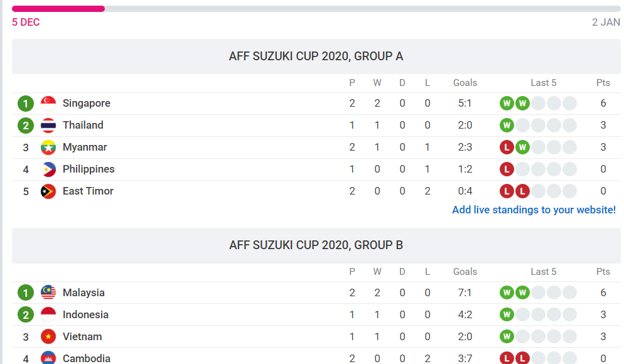
Task: Click the Thailand flag icon
Action: click(x=48, y=126)
